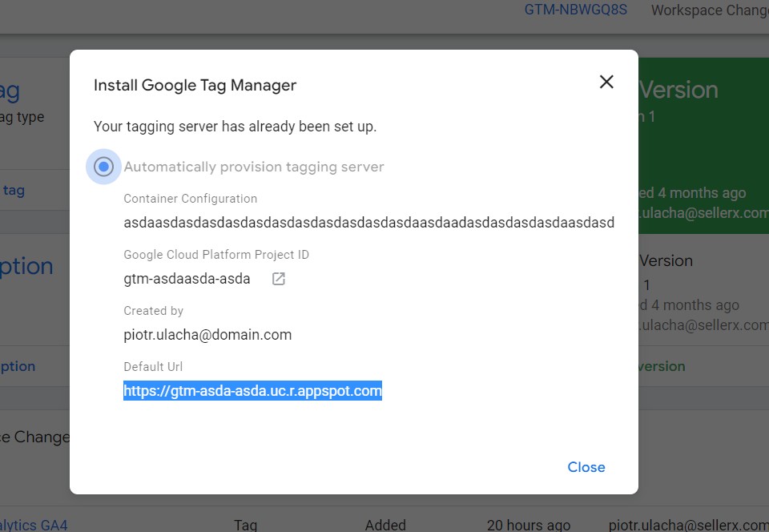Close the Install Google Tag Manager dialog with X
769x532 pixels.
[x=606, y=82]
